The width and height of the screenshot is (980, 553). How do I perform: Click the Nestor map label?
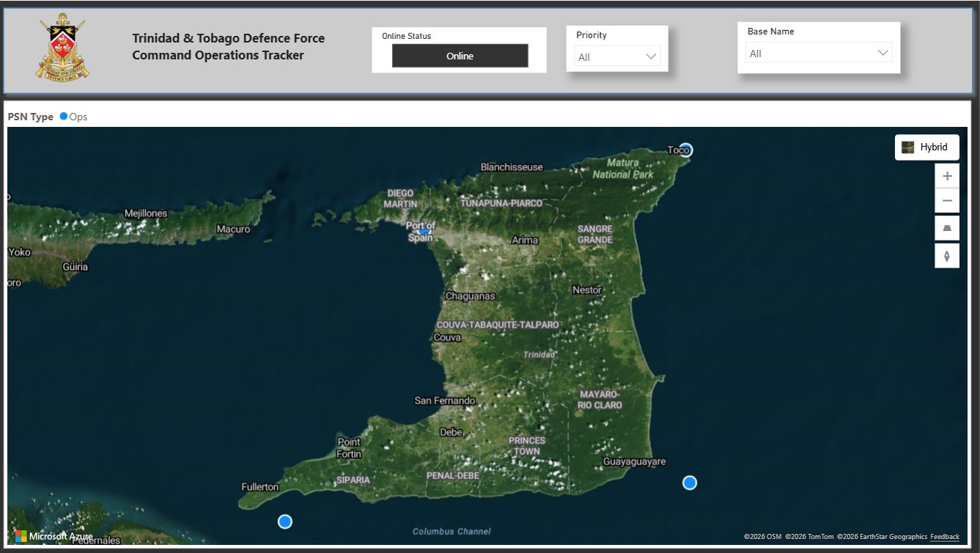(587, 290)
